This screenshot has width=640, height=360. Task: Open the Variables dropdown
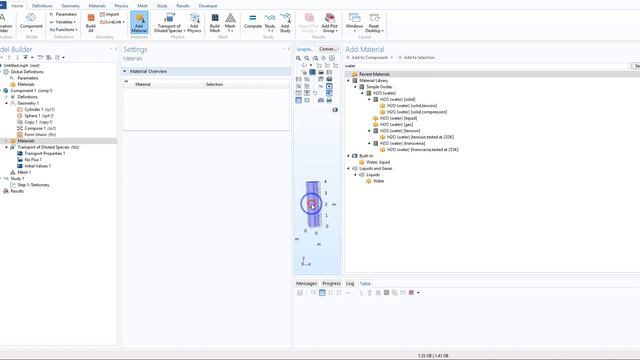pos(62,22)
